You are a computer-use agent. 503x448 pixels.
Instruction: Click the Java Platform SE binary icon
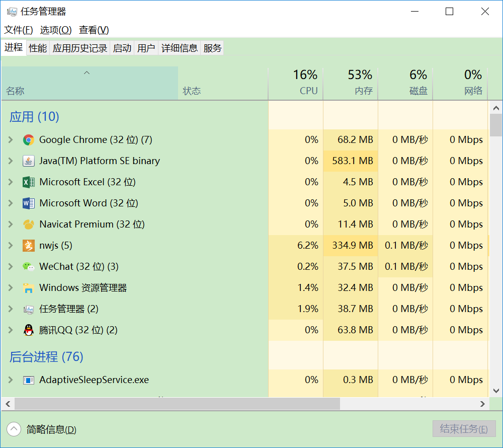pyautogui.click(x=29, y=161)
